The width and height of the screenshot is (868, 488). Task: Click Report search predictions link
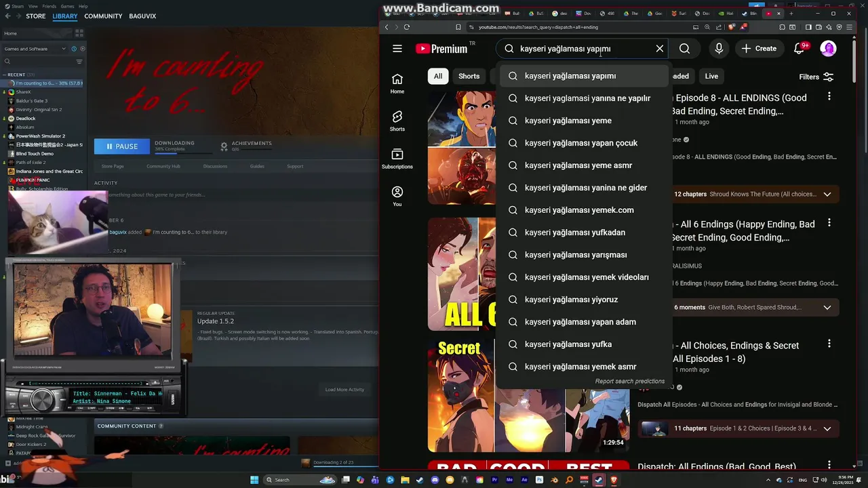click(629, 382)
